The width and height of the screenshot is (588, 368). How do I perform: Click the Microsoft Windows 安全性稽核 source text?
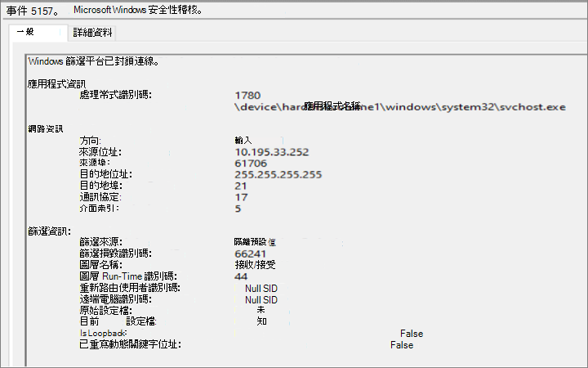point(138,10)
